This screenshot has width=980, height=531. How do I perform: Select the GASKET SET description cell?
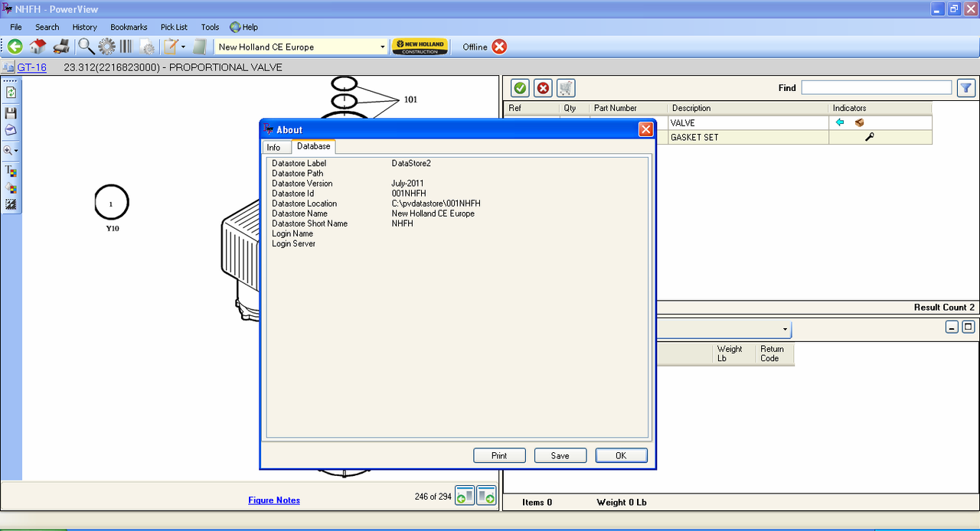[x=748, y=137]
